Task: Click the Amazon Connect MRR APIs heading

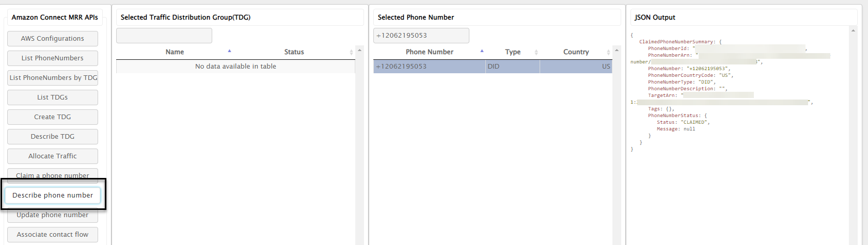Action: (x=55, y=18)
